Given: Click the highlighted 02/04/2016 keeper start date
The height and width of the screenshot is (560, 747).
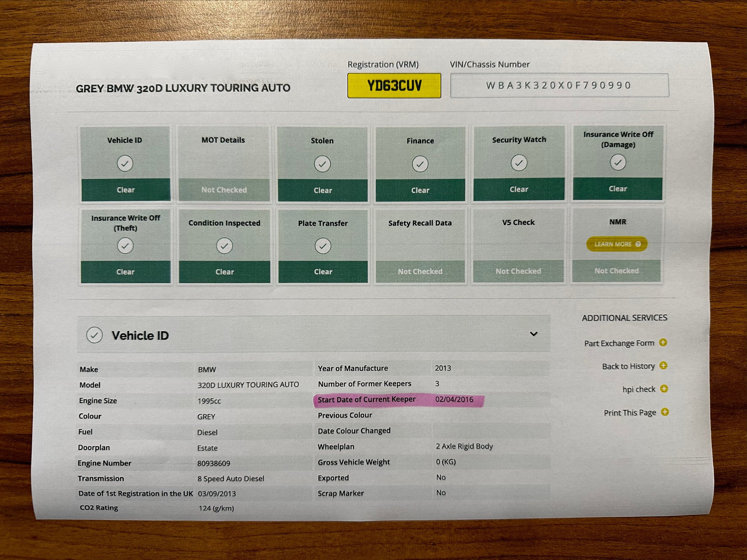Looking at the screenshot, I should tap(454, 399).
